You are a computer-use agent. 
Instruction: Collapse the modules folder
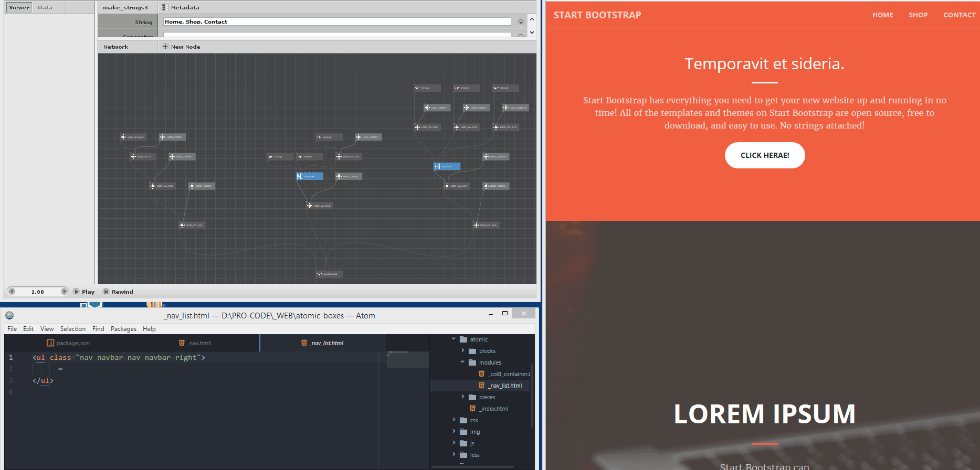pyautogui.click(x=463, y=362)
